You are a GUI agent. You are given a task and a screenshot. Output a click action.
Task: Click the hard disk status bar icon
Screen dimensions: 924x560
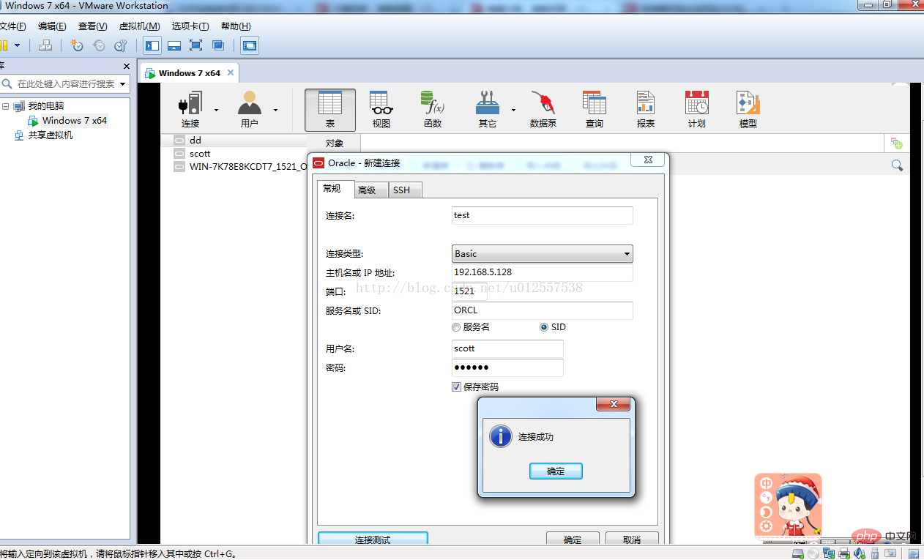[x=798, y=553]
